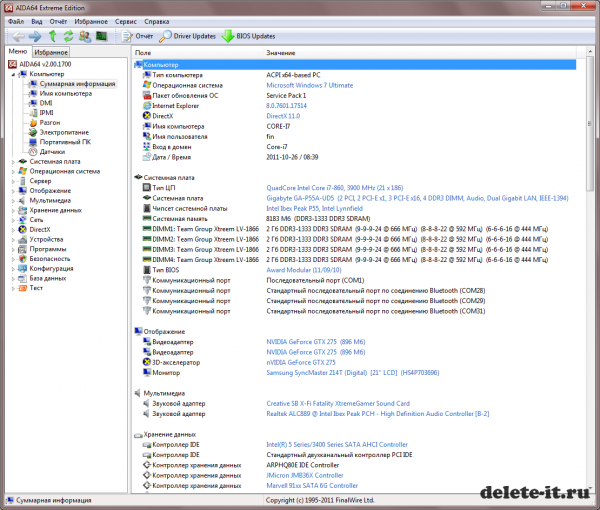Select the Датчики sensor item in tree
Viewport: 600px width, 510px height.
52,151
